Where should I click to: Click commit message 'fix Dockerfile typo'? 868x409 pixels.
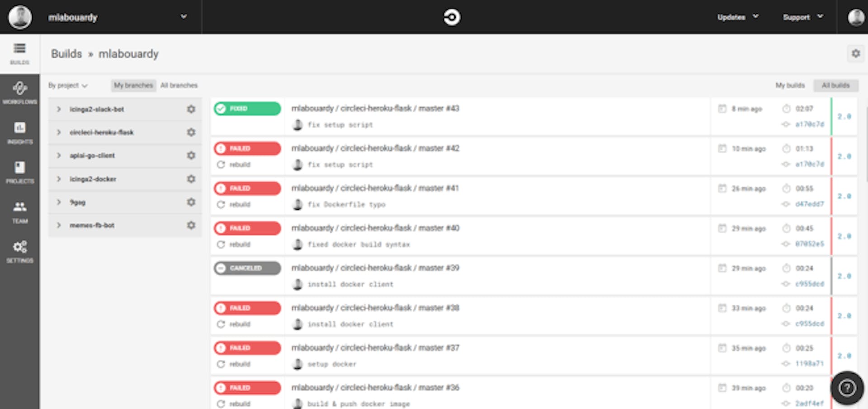(346, 204)
